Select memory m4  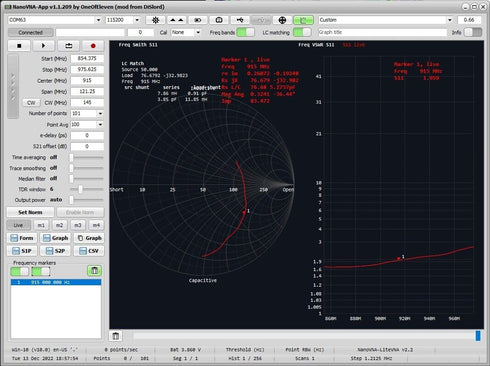tap(96, 225)
